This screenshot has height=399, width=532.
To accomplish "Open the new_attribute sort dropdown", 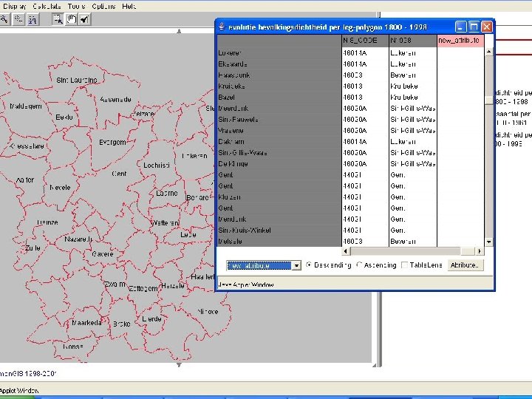I will coord(296,265).
